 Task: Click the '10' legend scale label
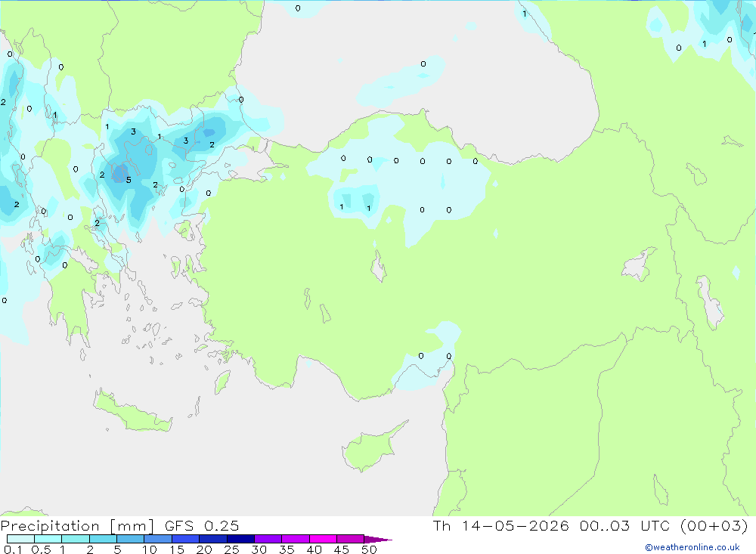[x=150, y=549]
